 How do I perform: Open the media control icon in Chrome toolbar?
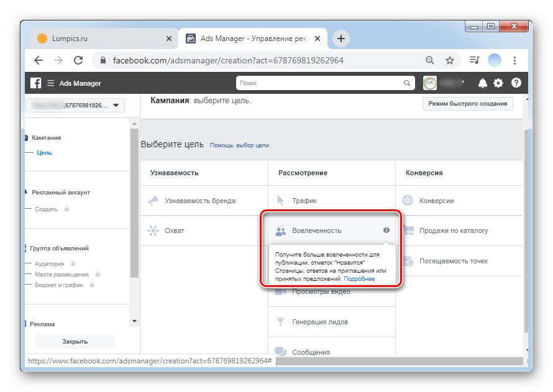(x=474, y=60)
